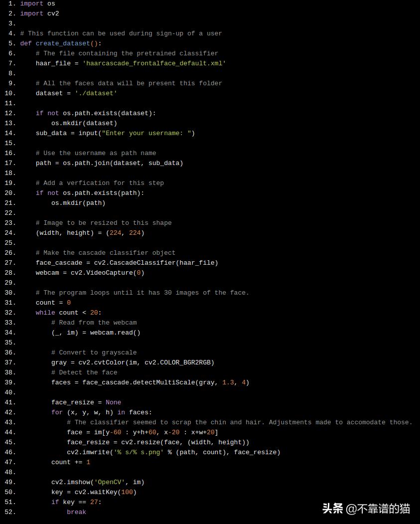
Task: Click 'faces = face_cascade.detectMultiScale' line
Action: coord(150,382)
